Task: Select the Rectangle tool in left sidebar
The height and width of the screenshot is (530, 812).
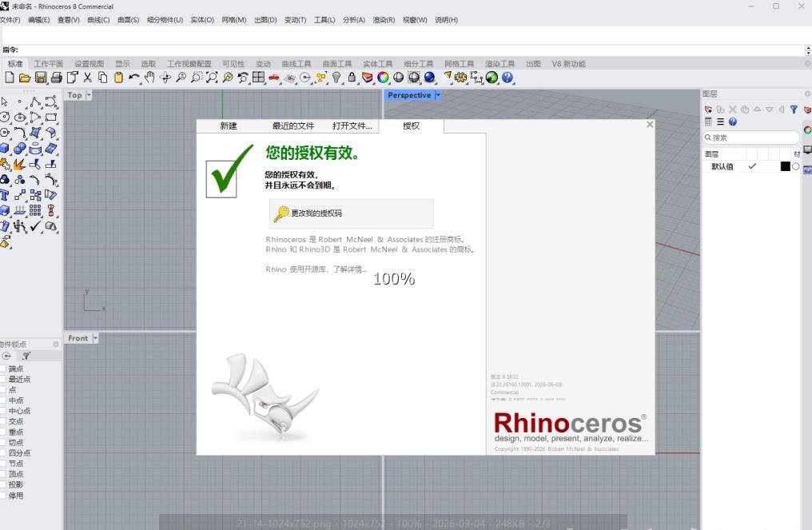Action: tap(51, 118)
